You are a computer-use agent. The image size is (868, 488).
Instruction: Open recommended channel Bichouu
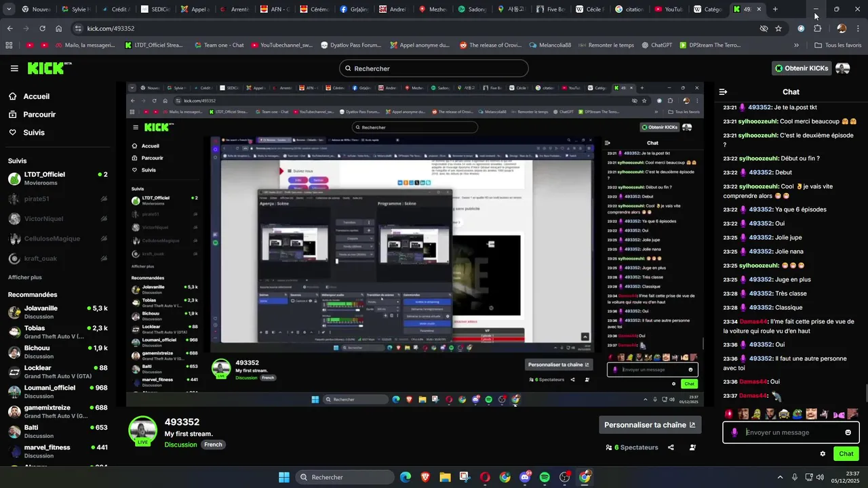tap(58, 352)
